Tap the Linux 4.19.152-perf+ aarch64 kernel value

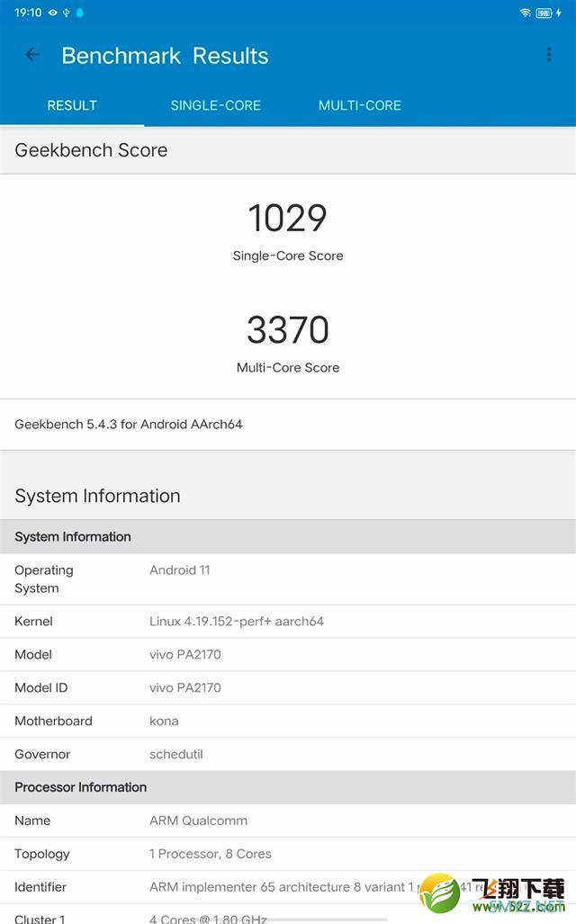[237, 621]
